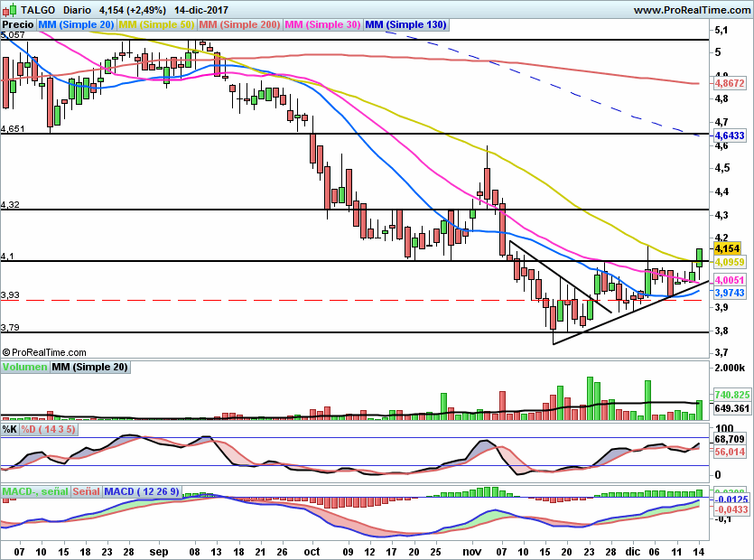This screenshot has height=560, width=754.
Task: Click the candlestick icon beside TALGO
Action: click(10, 10)
